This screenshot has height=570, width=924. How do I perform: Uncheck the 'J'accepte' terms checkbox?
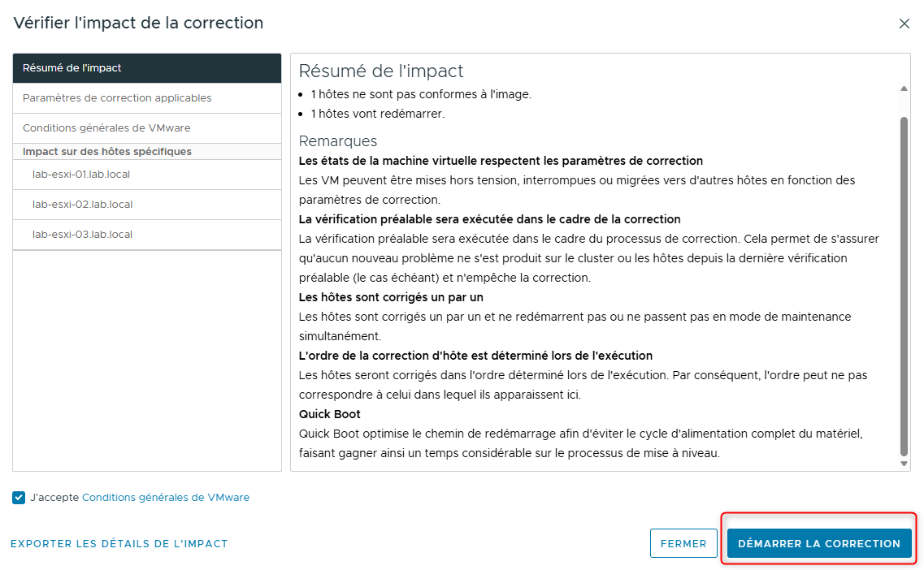(18, 498)
